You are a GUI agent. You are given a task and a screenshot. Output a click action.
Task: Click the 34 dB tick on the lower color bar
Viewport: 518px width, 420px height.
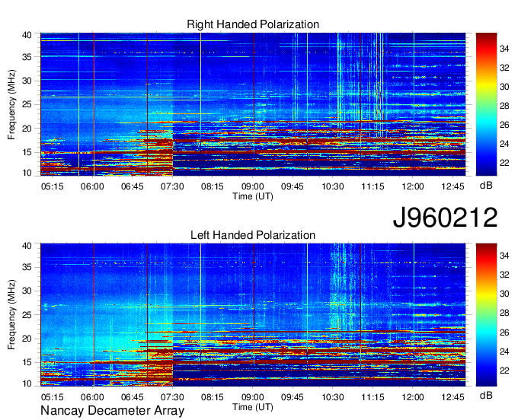[x=504, y=256]
